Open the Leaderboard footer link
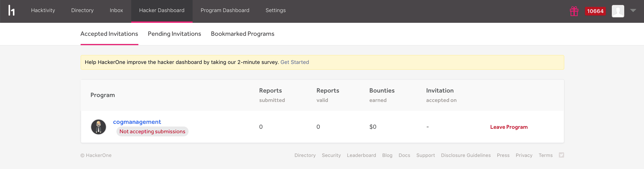This screenshot has height=169, width=644. (361, 155)
